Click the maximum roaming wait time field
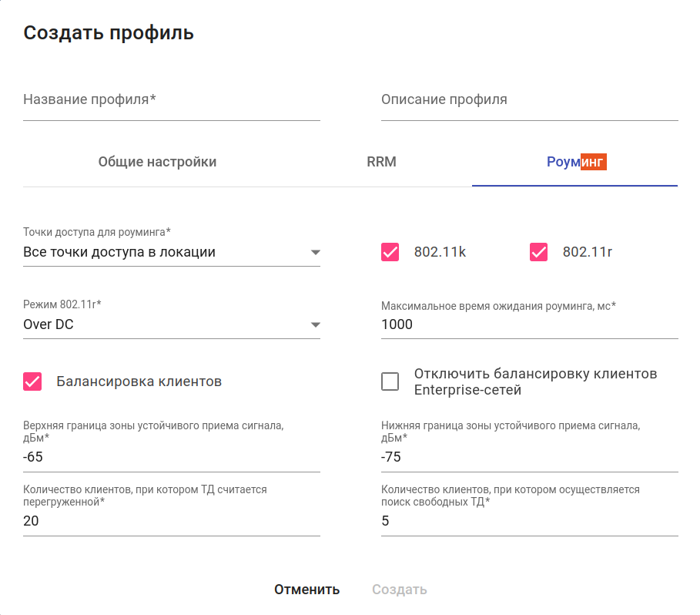This screenshot has height=615, width=700. click(529, 325)
